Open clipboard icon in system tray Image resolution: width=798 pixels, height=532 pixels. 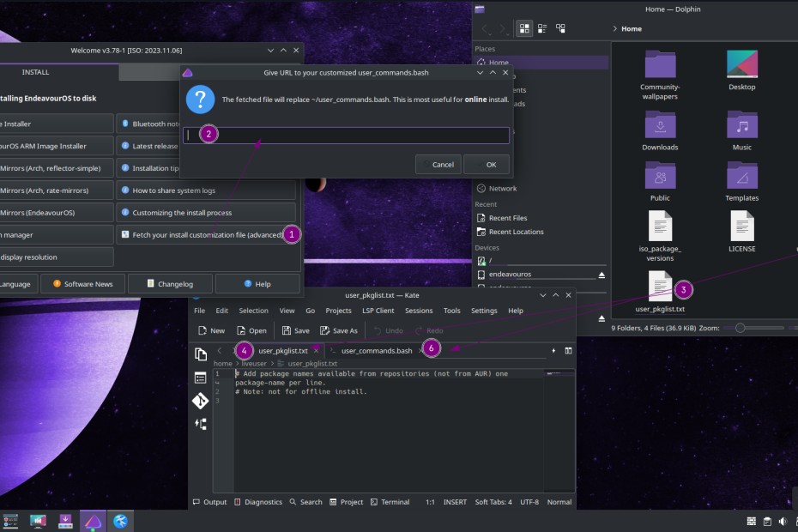point(767,521)
